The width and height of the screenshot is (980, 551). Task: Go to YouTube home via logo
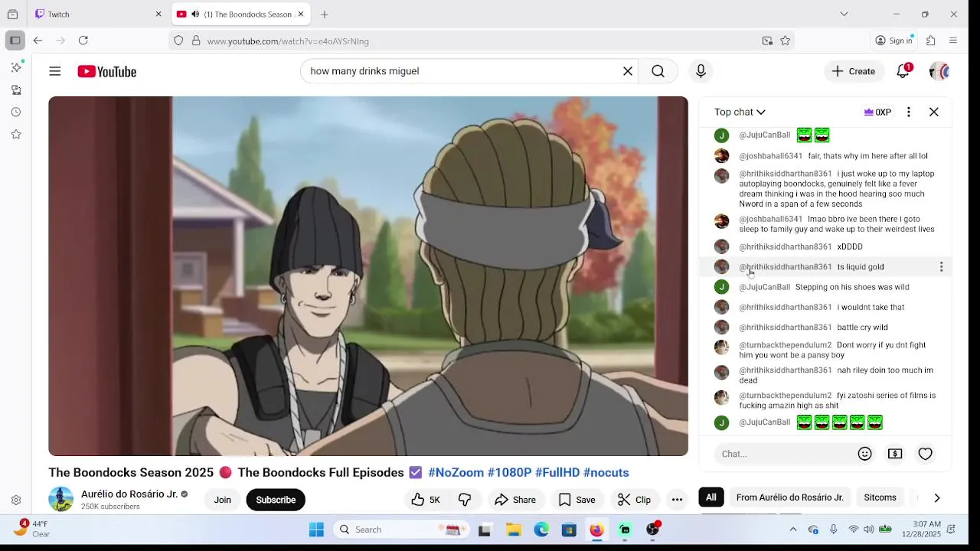click(x=106, y=71)
